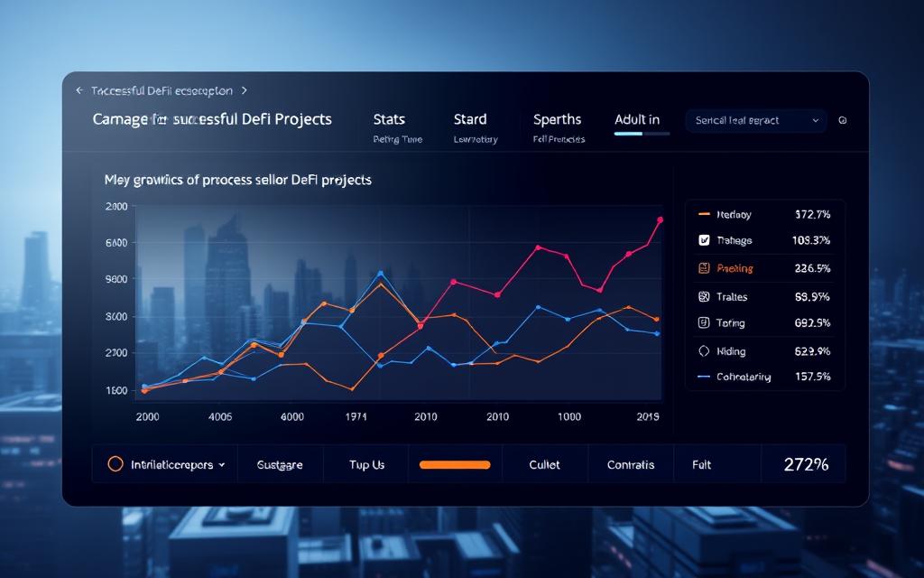Open the Serical leaf dropdown
Screen dimensions: 924x578
pos(756,120)
